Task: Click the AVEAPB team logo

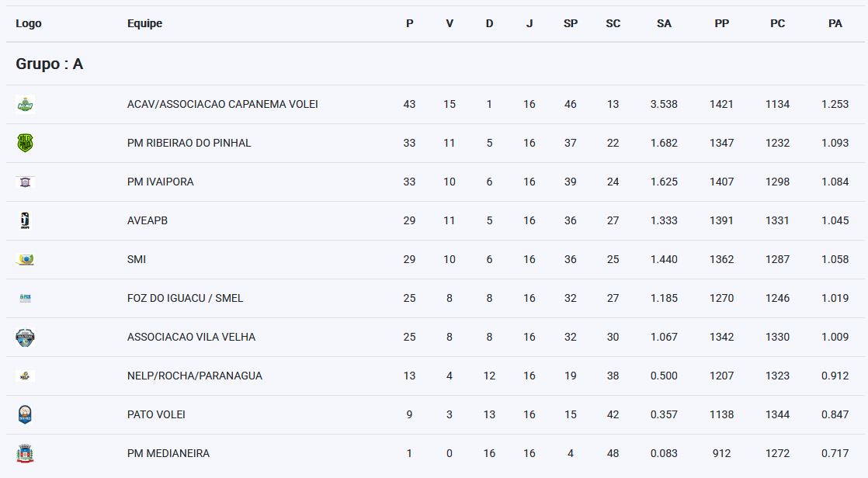Action: pos(25,220)
